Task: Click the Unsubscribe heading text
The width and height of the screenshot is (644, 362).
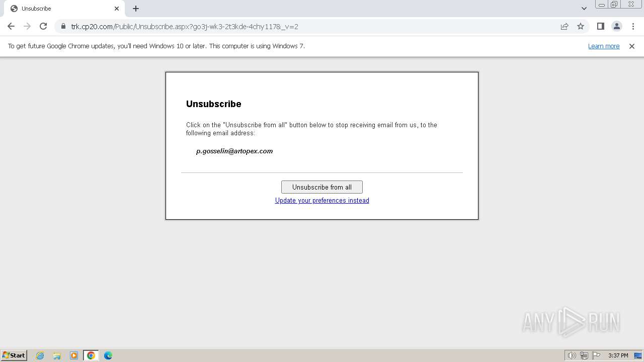Action: pos(214,104)
